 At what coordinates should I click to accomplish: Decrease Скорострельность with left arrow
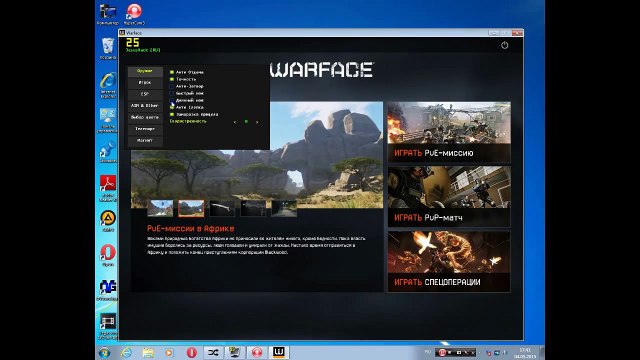pos(235,122)
